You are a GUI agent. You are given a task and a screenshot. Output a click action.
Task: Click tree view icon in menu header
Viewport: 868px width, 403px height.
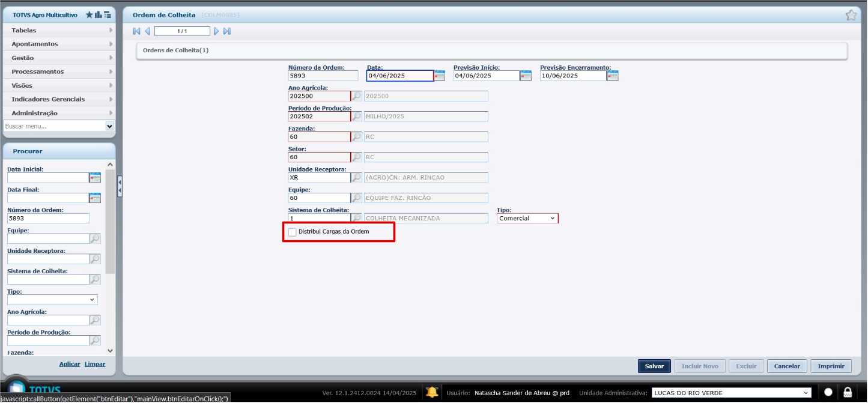pyautogui.click(x=107, y=14)
